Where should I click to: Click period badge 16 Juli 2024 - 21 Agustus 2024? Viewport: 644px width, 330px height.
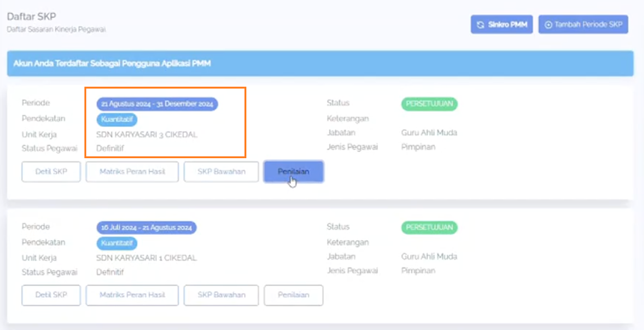[x=147, y=228]
